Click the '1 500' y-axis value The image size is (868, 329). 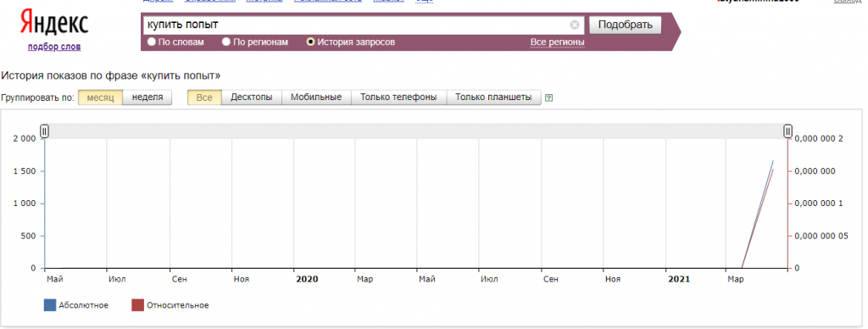click(x=24, y=171)
